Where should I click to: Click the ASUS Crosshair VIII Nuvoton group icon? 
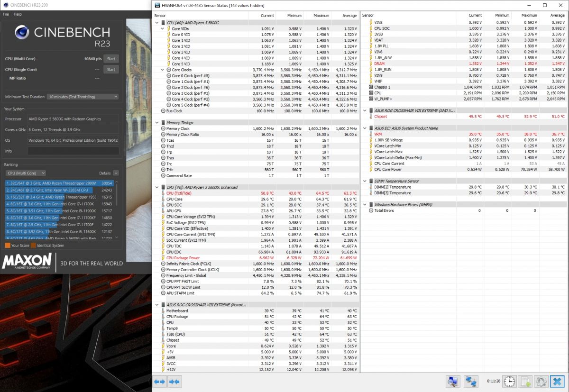click(x=163, y=305)
